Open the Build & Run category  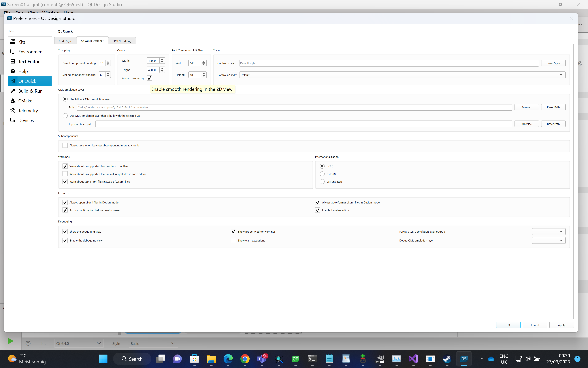tap(30, 91)
